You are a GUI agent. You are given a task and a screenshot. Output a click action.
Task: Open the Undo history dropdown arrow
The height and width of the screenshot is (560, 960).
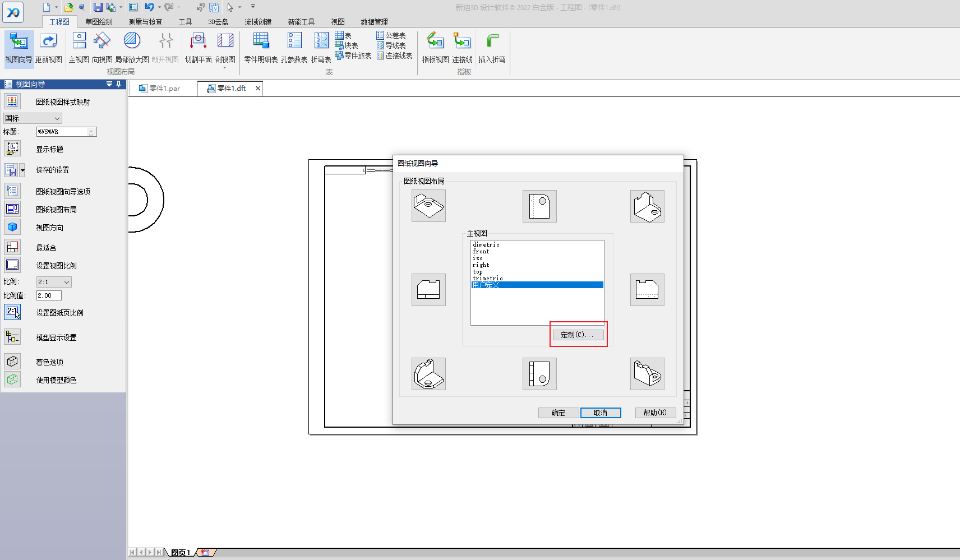click(159, 7)
